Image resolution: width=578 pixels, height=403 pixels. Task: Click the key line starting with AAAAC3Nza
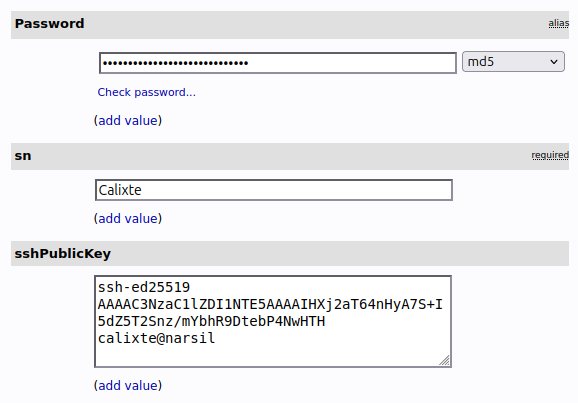(x=270, y=305)
